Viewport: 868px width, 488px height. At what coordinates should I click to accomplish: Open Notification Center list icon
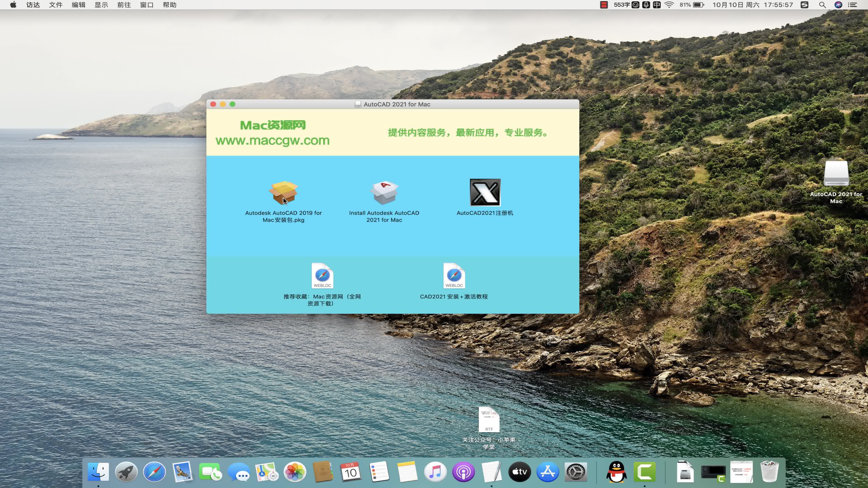pos(852,5)
